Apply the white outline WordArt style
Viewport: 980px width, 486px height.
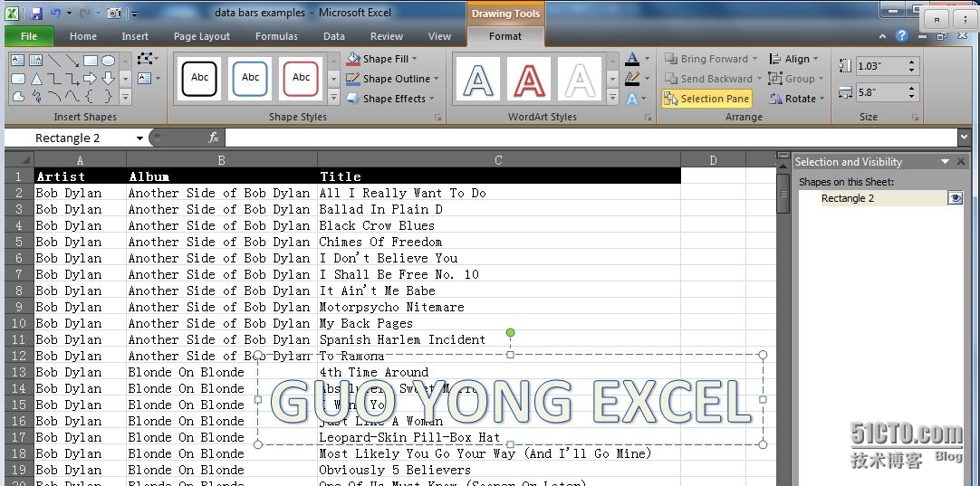(580, 79)
